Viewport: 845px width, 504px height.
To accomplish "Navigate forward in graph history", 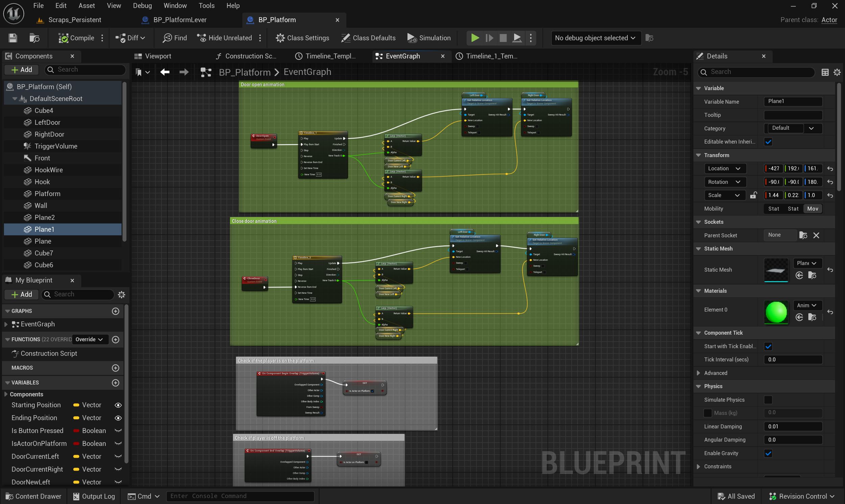I will pos(184,72).
